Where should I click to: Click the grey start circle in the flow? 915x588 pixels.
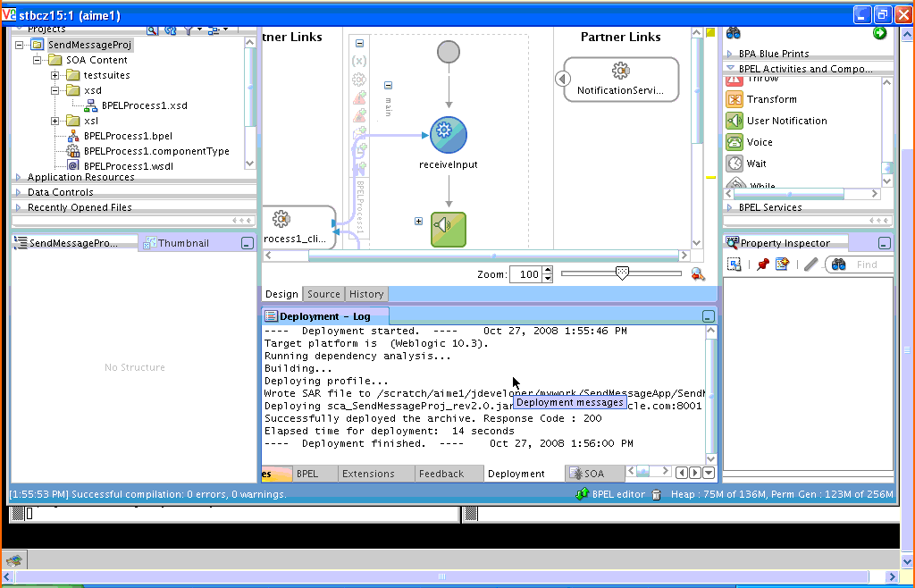click(x=449, y=52)
